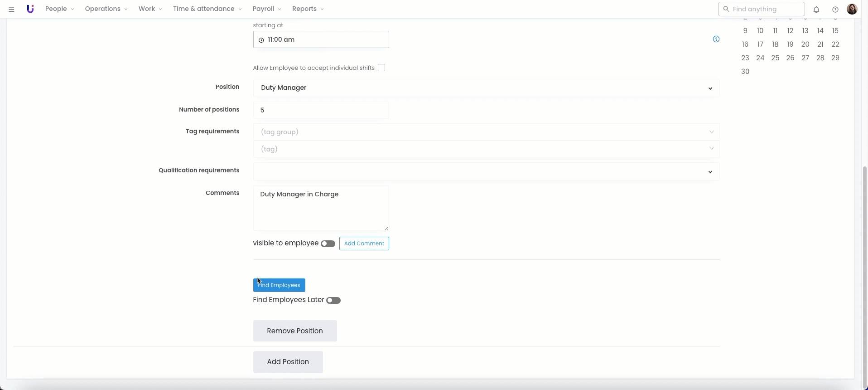Check Allow Employee to accept individual shifts
The image size is (868, 390).
point(381,68)
